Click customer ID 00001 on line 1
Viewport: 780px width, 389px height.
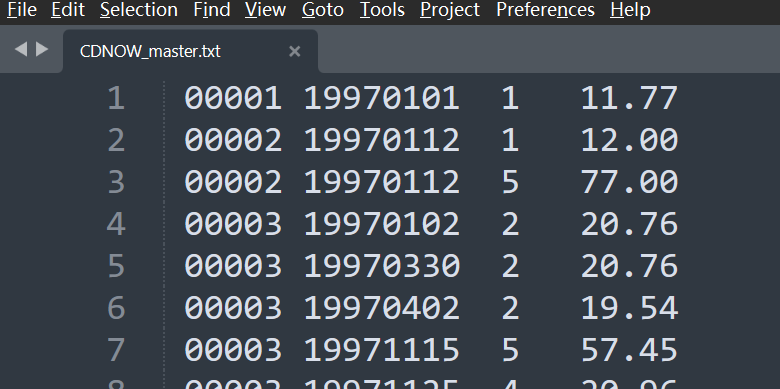(233, 98)
